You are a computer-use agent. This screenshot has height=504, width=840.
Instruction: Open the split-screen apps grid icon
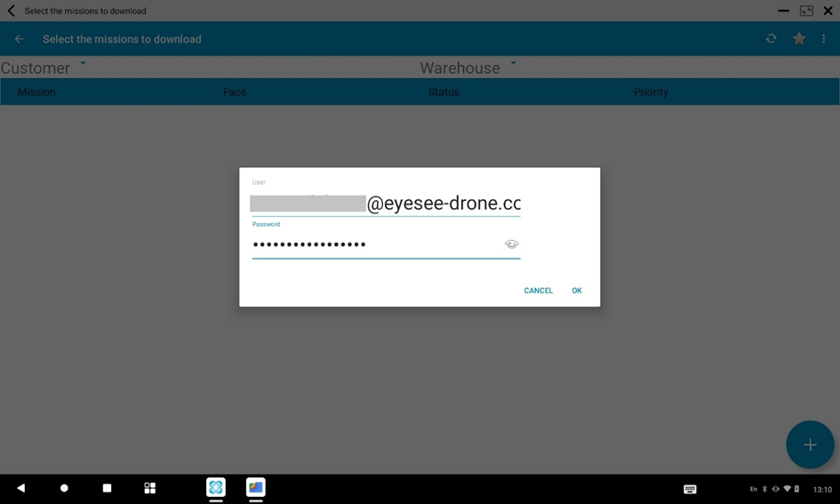149,488
